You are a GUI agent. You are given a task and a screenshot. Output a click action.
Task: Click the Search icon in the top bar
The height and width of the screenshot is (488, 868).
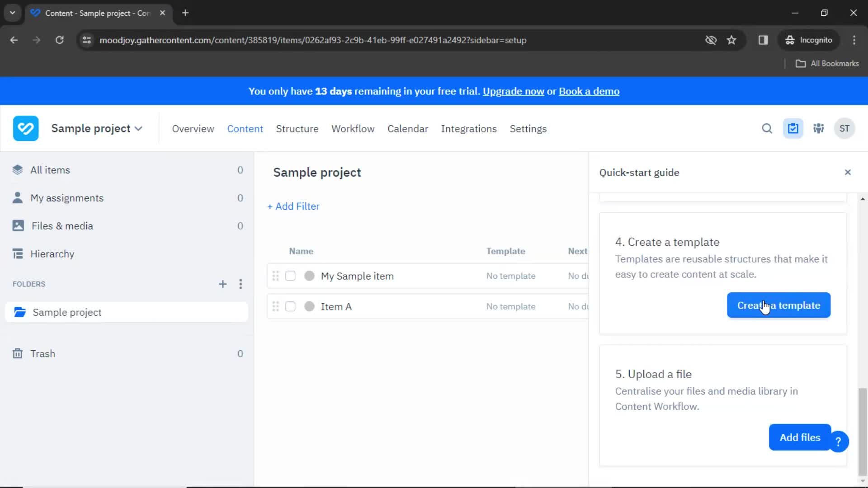tap(766, 129)
